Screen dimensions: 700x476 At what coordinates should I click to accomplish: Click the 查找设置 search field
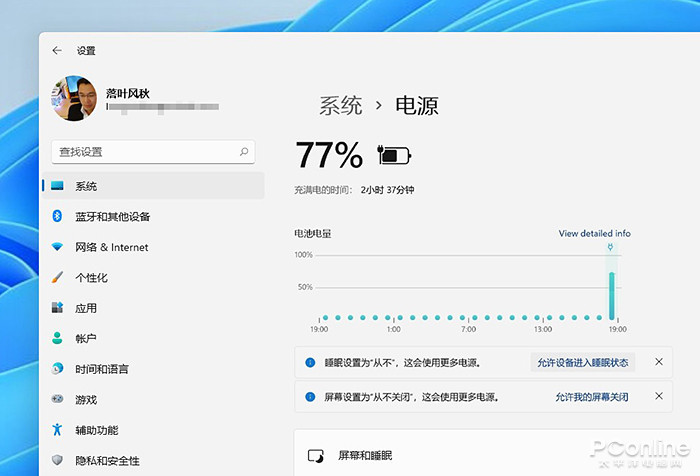click(145, 152)
